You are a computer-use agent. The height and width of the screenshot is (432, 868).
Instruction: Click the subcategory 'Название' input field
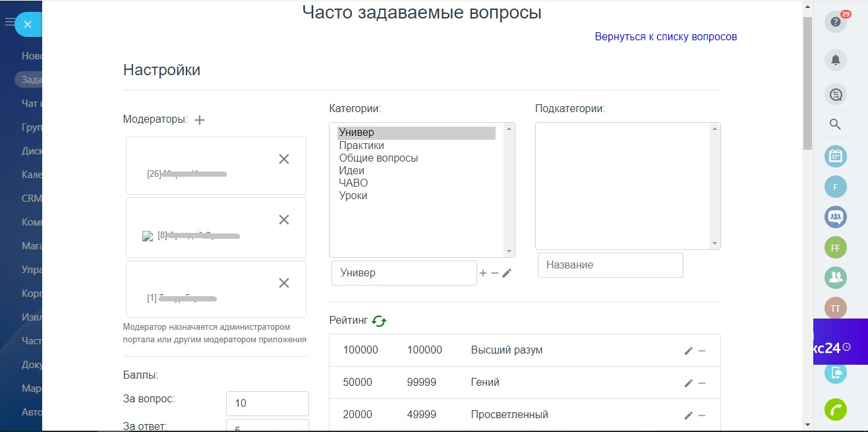pyautogui.click(x=610, y=265)
